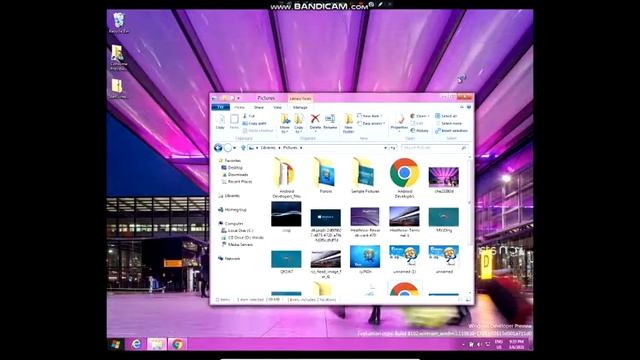Click the Copy icon in ribbon
640x360 pixels.
point(220,122)
